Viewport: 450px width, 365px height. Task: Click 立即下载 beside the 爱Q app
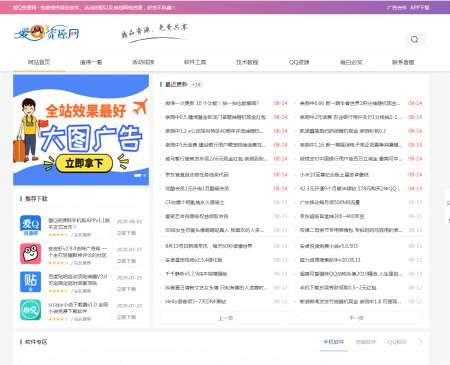pos(126,233)
